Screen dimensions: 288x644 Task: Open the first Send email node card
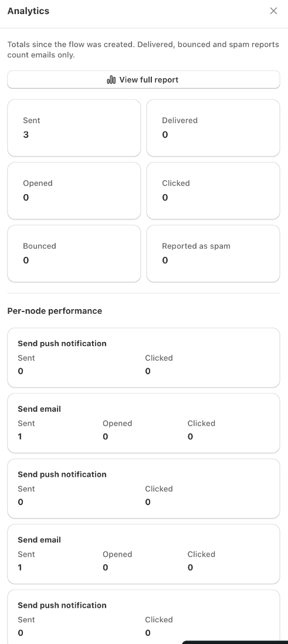144,423
